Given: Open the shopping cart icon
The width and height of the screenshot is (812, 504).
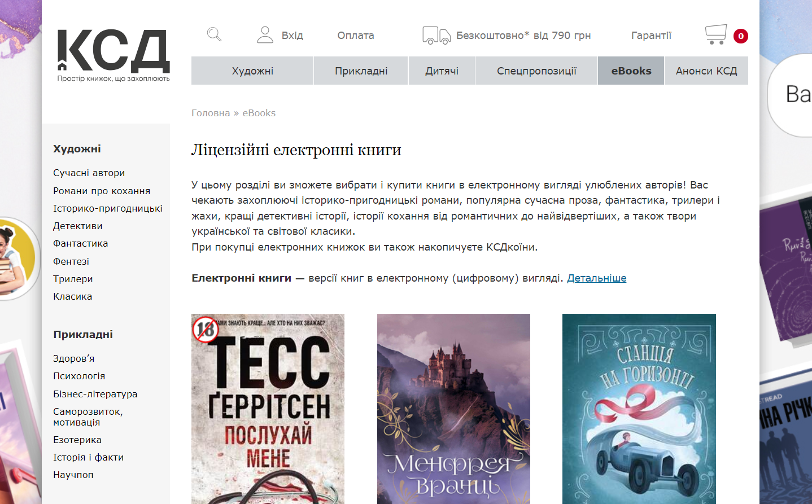Looking at the screenshot, I should click(x=716, y=34).
